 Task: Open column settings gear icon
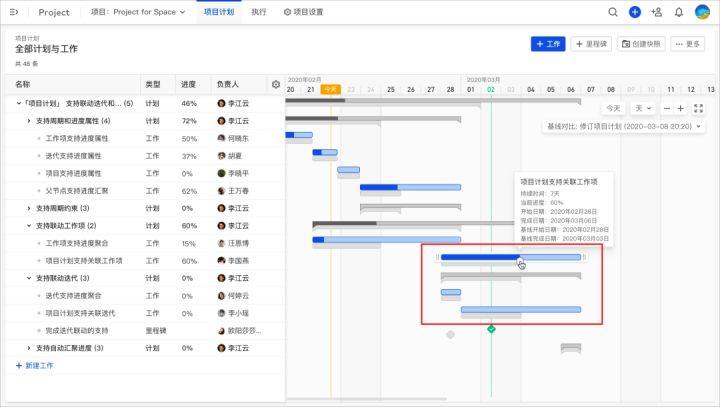276,85
